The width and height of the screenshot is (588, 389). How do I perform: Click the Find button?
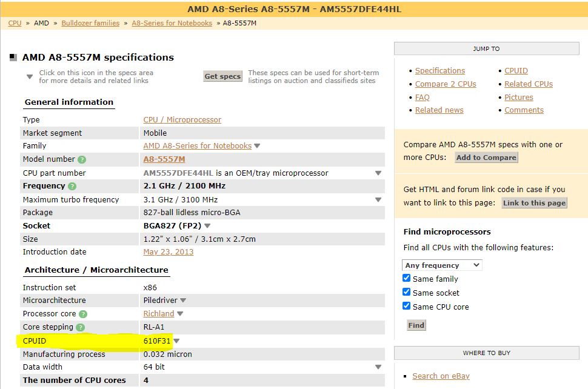[x=416, y=325]
